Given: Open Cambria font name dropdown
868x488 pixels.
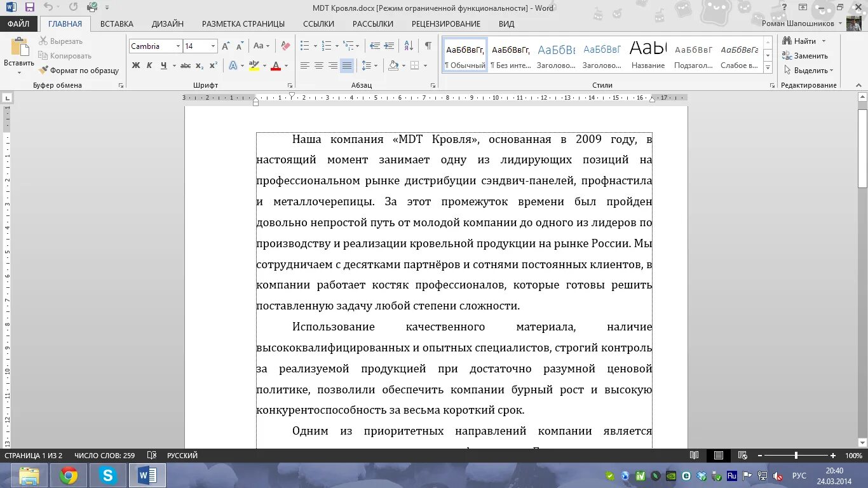Looking at the screenshot, I should 177,46.
